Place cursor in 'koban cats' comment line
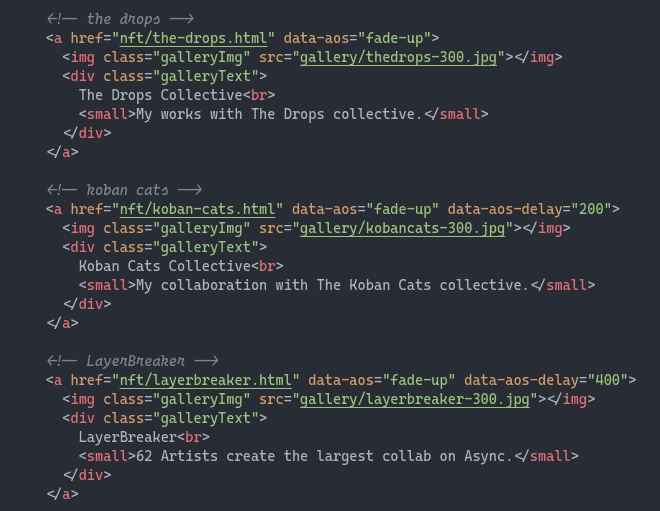Image resolution: width=660 pixels, height=511 pixels. point(124,190)
